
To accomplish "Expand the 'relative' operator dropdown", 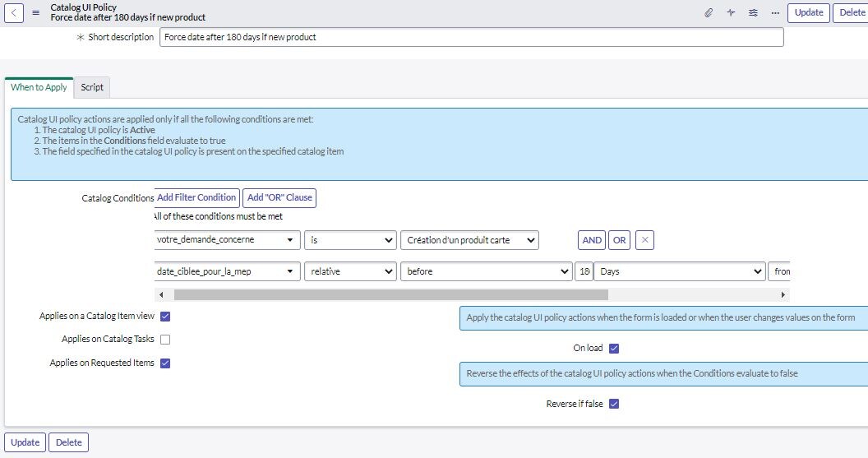I will click(350, 271).
